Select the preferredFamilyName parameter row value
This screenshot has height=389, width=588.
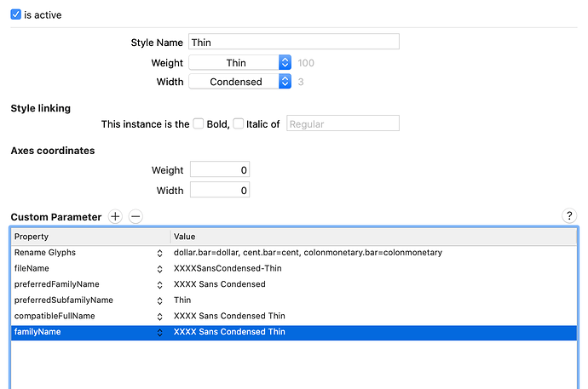pyautogui.click(x=219, y=284)
